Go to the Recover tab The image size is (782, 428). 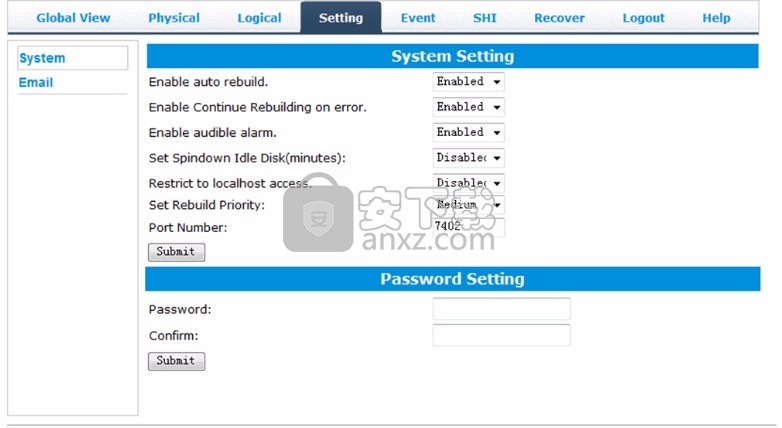pyautogui.click(x=559, y=18)
